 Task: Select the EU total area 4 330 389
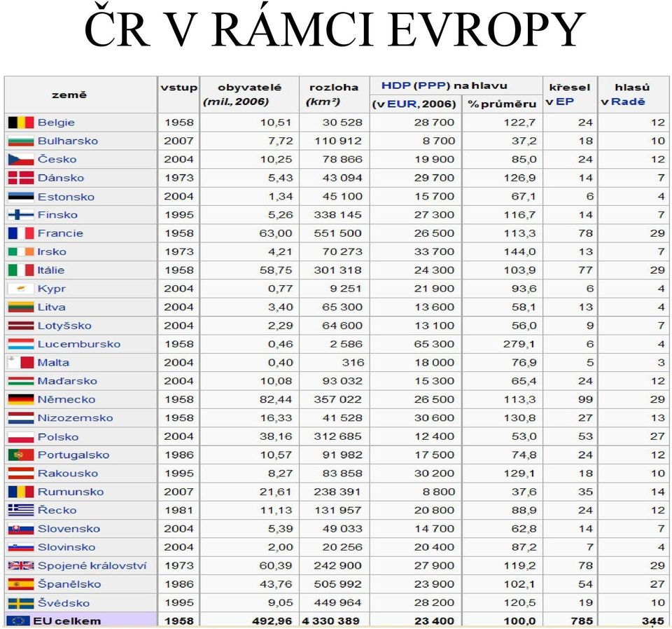coord(332,621)
